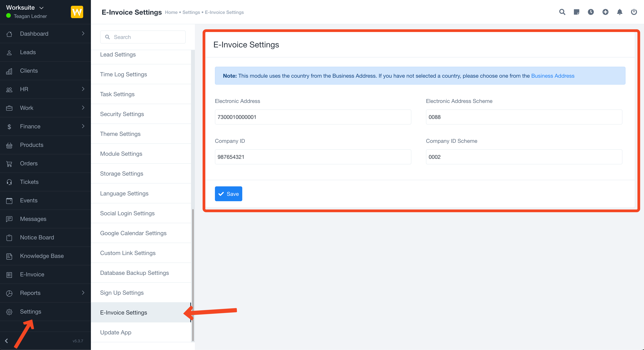Open the time log clock icon
Viewport: 644px width, 350px height.
pos(591,12)
